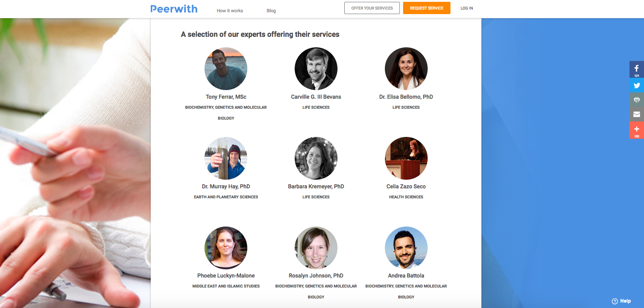Click the Offer Your Services button
Viewport: 644px width, 308px height.
(372, 8)
